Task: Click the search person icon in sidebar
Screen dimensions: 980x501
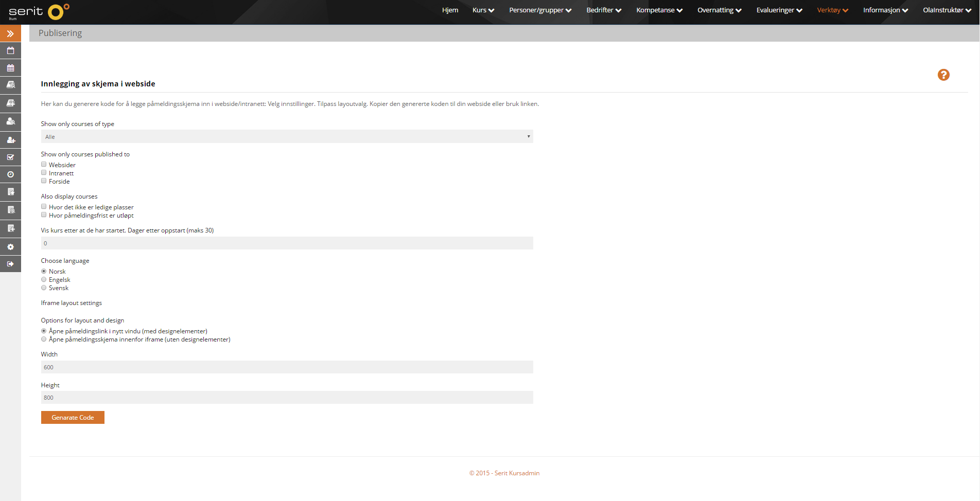Action: coord(10,121)
